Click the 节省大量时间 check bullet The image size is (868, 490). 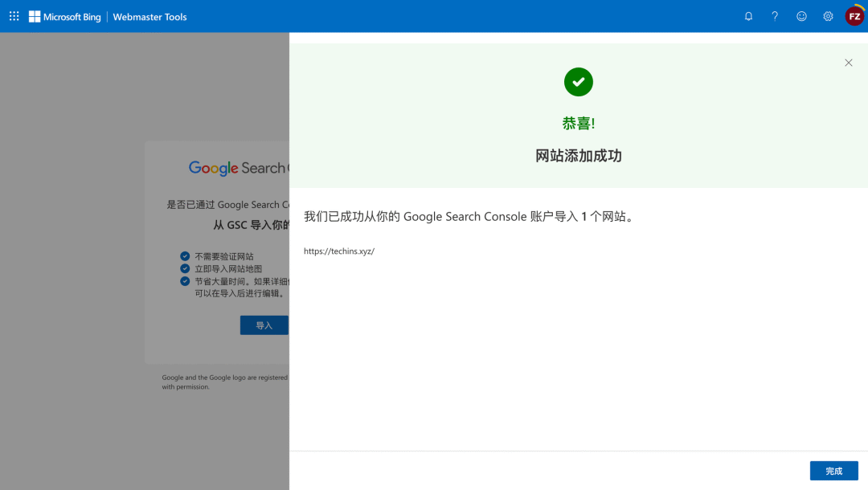(x=185, y=281)
